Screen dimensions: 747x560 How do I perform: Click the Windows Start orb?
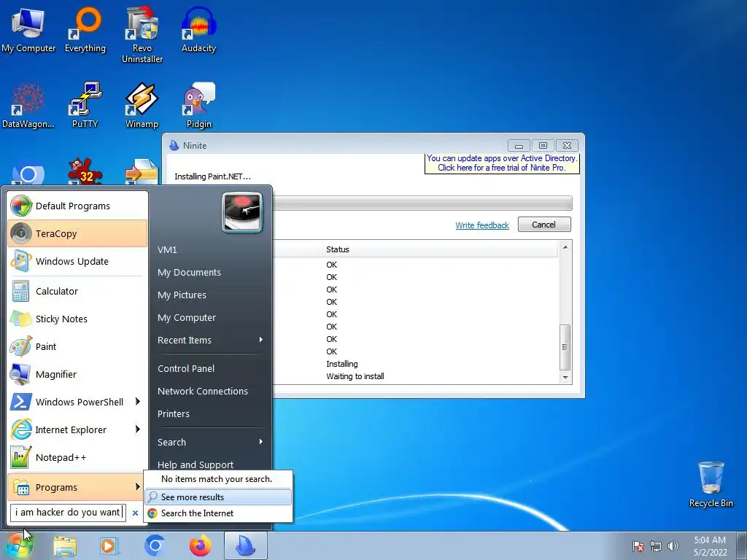coord(19,545)
